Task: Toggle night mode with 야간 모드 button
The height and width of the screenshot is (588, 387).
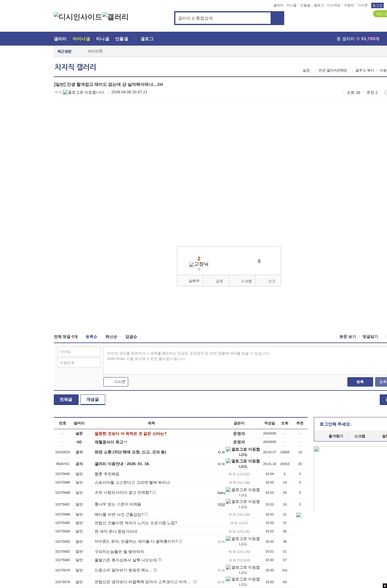Action: click(380, 14)
